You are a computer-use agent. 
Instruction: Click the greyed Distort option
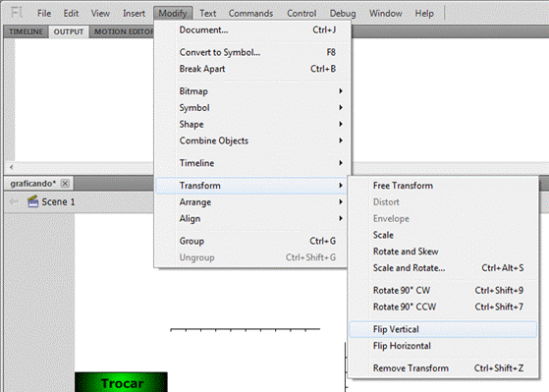coord(443,202)
